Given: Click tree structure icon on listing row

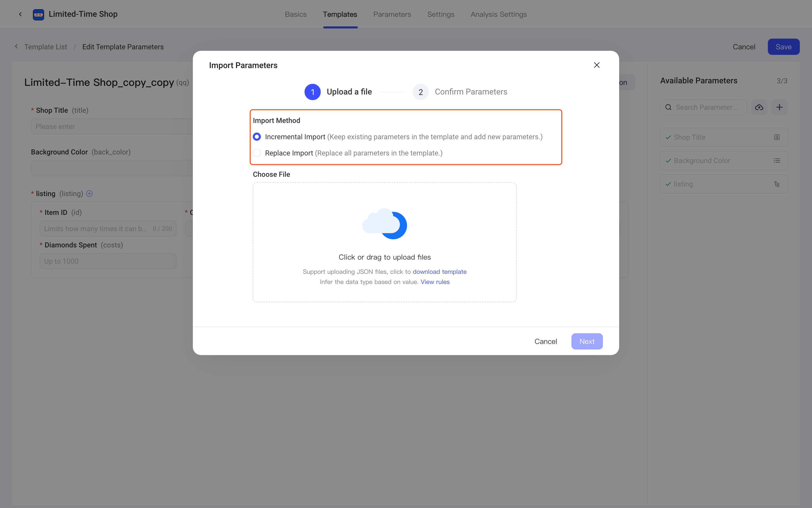Looking at the screenshot, I should pyautogui.click(x=777, y=184).
